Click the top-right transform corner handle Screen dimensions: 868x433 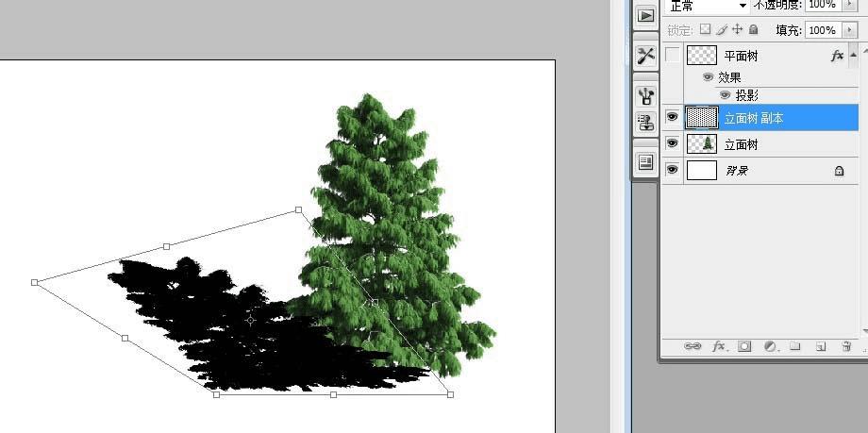tap(298, 209)
